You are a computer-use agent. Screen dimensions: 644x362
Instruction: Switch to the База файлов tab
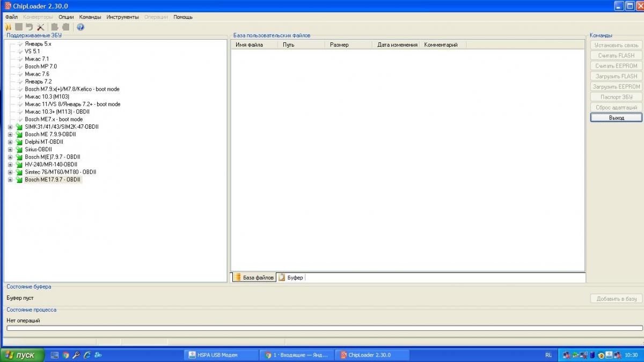(x=254, y=277)
